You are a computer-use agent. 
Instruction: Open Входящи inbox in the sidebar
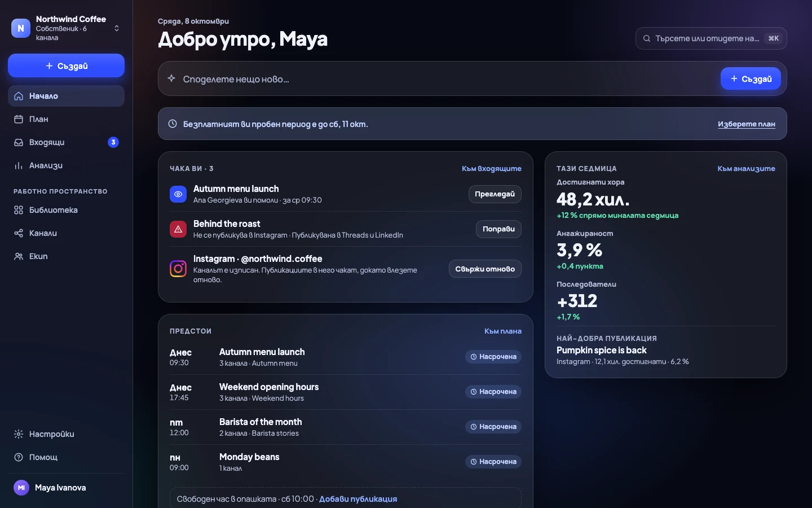click(66, 142)
